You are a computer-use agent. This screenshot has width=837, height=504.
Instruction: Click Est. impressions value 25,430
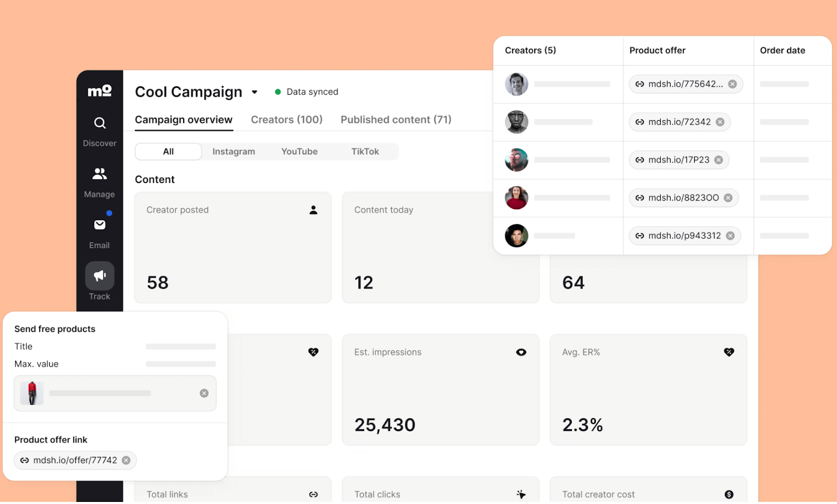[385, 425]
